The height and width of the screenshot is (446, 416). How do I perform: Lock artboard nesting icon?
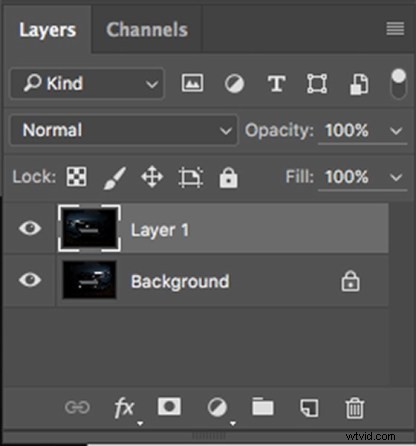191,177
